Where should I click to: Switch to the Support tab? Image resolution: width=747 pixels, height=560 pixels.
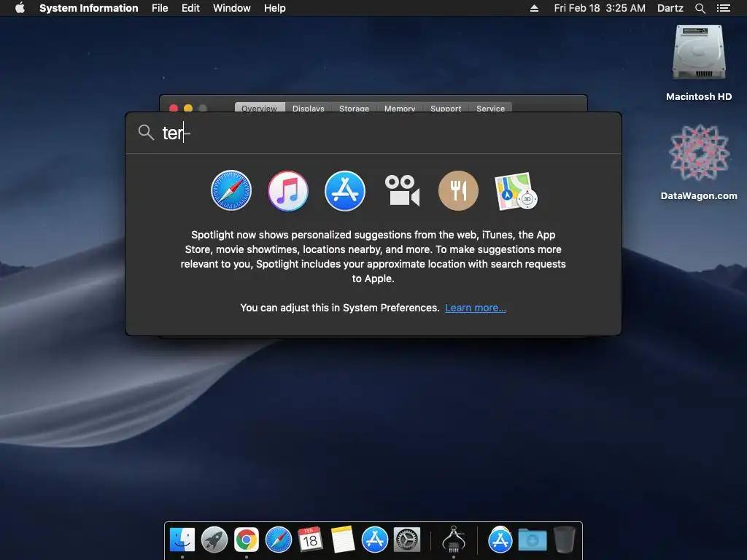point(446,108)
